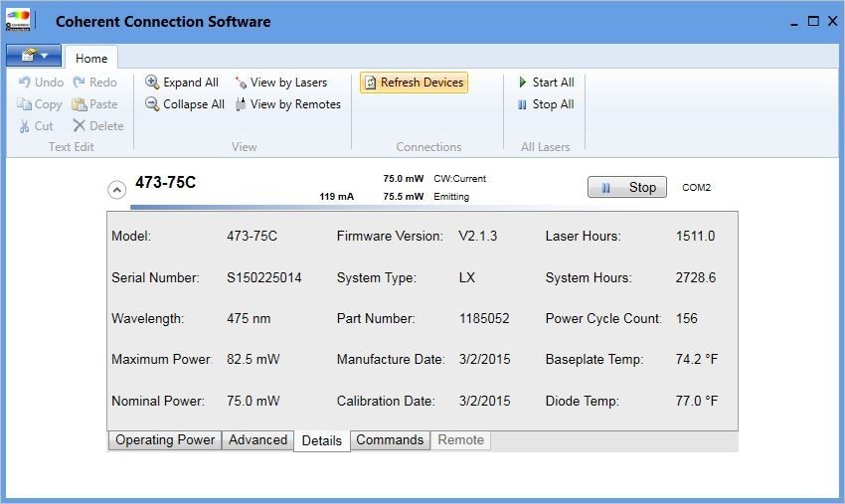The image size is (845, 504).
Task: Click the Cut scissors icon
Action: (x=24, y=126)
